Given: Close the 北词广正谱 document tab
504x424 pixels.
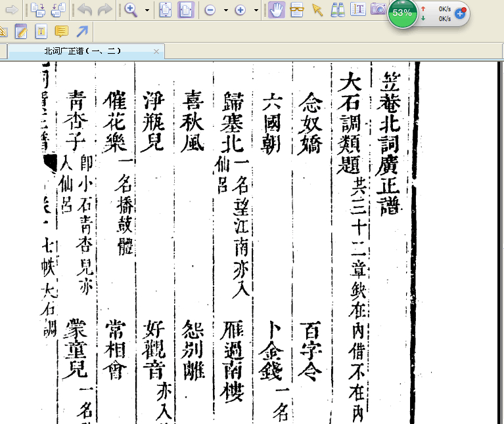Looking at the screenshot, I should coord(156,51).
